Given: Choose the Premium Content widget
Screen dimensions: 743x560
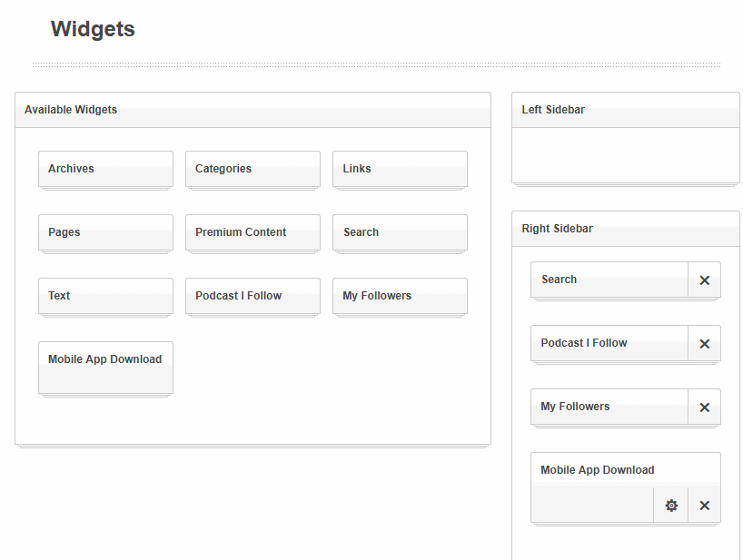Looking at the screenshot, I should (253, 232).
